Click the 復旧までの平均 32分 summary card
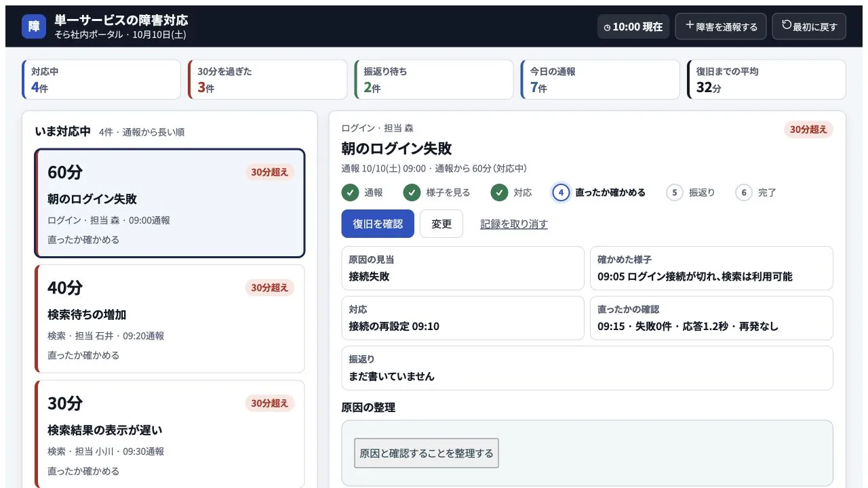The height and width of the screenshot is (488, 868). point(766,79)
